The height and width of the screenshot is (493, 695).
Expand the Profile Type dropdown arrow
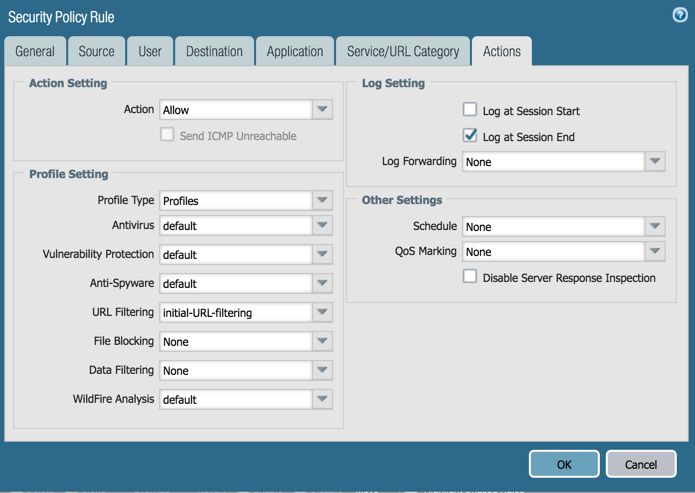click(x=322, y=200)
